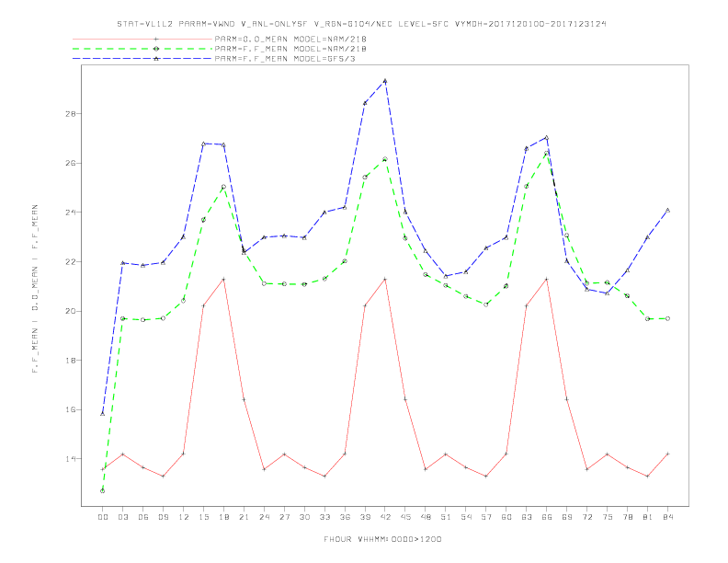
Task: Click x-axis forecast hour label 30
Action: 304,517
